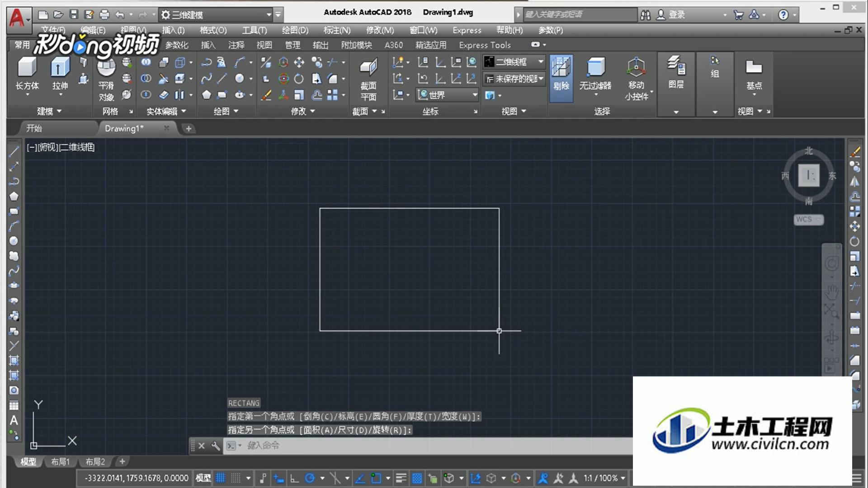Select the Polygon tool in 绘图 panel
This screenshot has width=868, height=488.
(206, 95)
